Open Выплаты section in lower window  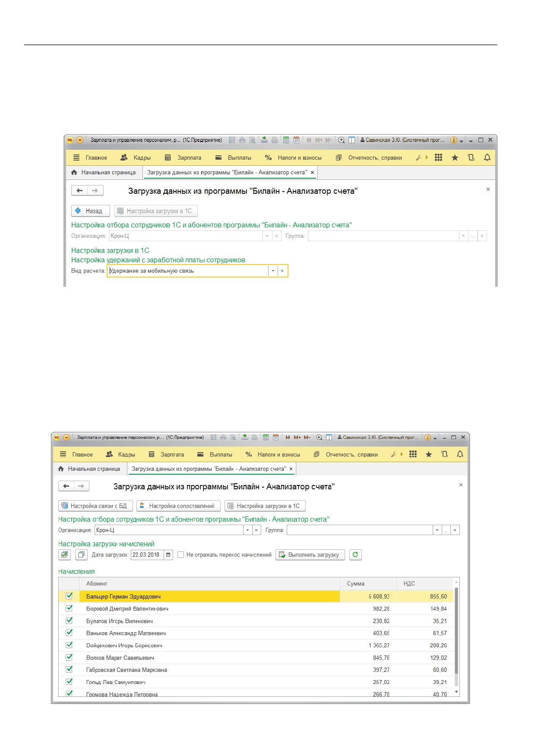pyautogui.click(x=215, y=454)
